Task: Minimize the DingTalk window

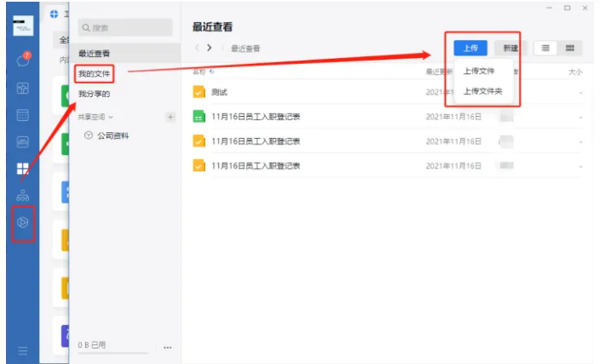Action: tap(550, 8)
